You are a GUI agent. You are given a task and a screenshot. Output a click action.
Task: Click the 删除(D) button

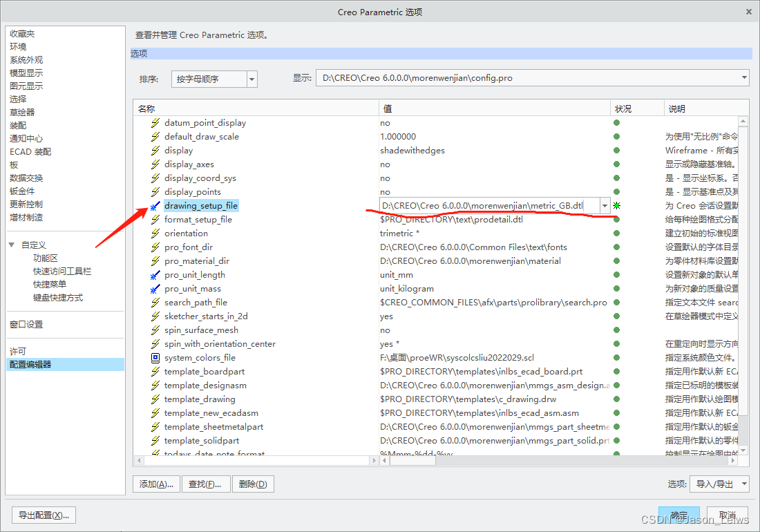[253, 484]
